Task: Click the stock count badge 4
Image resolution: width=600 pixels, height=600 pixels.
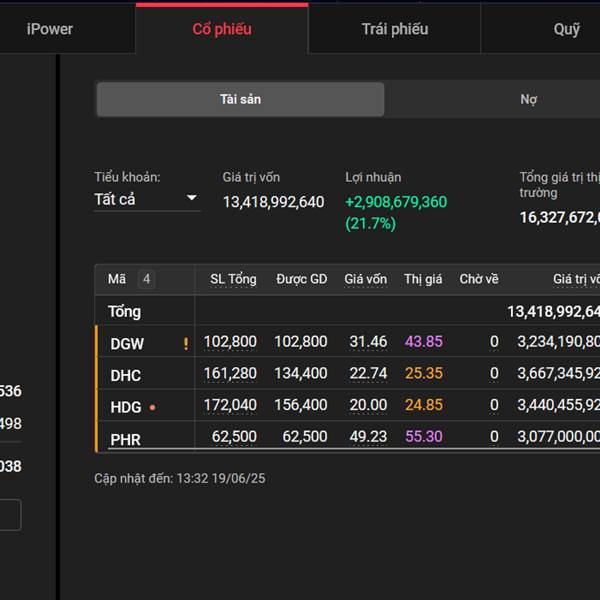Action: [x=147, y=279]
